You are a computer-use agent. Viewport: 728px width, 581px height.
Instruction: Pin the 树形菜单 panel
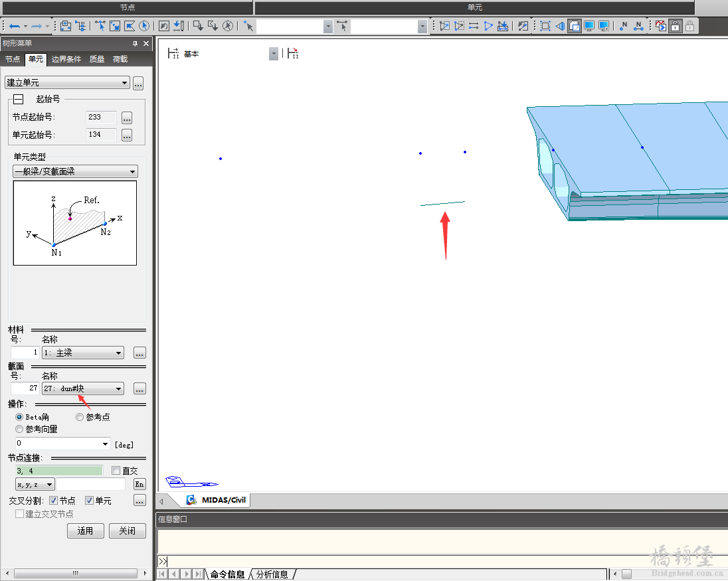(x=135, y=43)
